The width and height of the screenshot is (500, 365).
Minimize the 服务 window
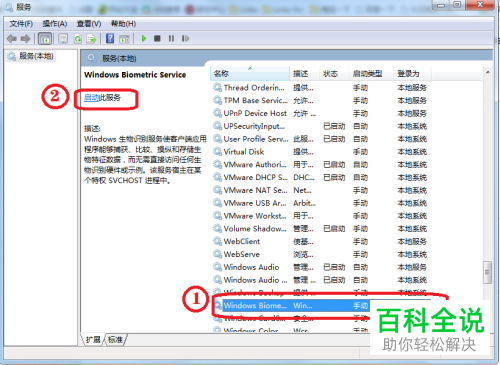pos(441,5)
